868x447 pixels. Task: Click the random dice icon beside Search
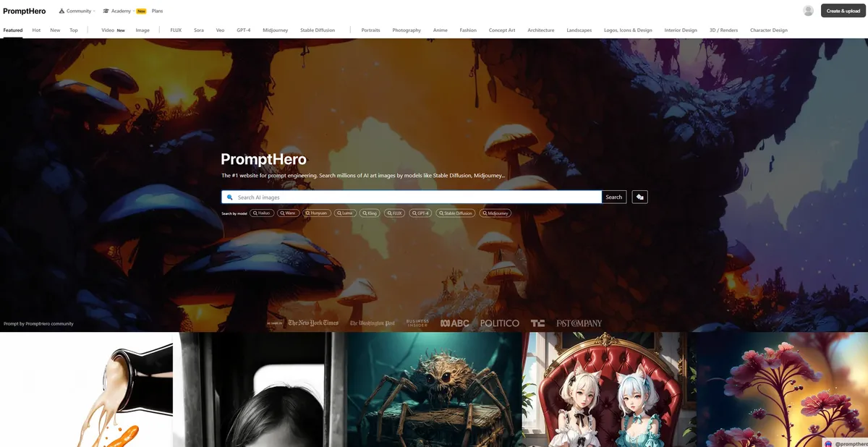tap(639, 197)
